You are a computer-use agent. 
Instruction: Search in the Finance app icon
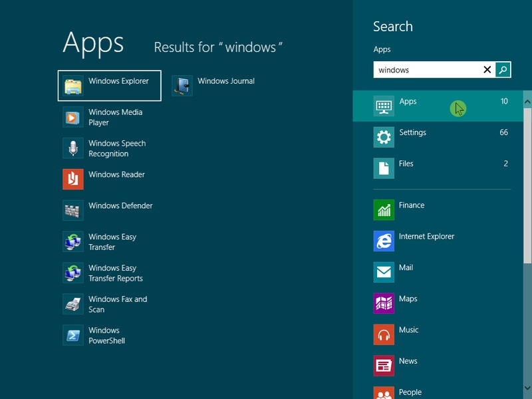click(384, 210)
